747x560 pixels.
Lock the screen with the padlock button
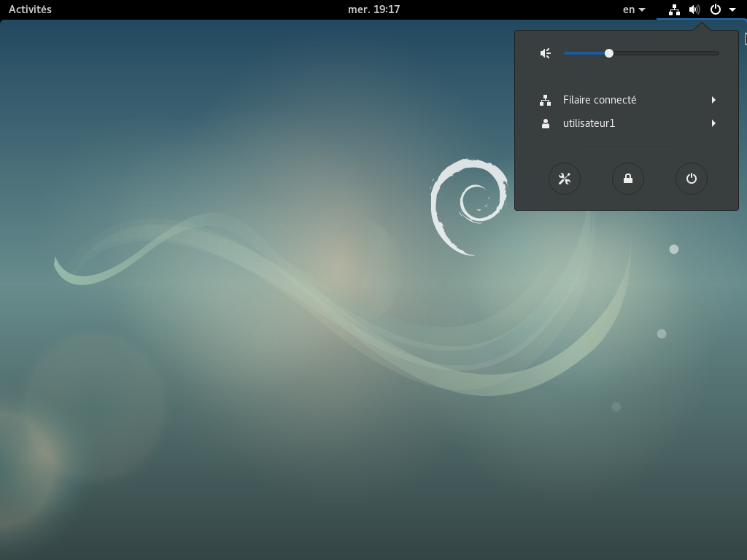[628, 179]
